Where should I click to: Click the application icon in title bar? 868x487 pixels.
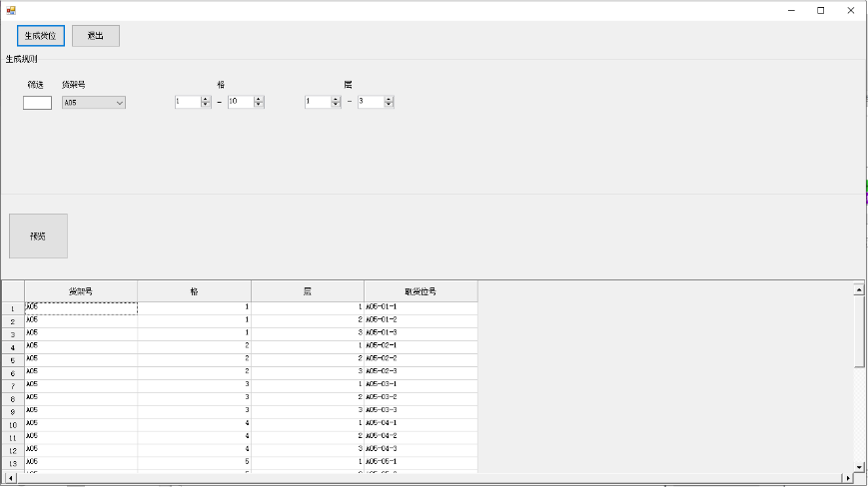pyautogui.click(x=11, y=10)
